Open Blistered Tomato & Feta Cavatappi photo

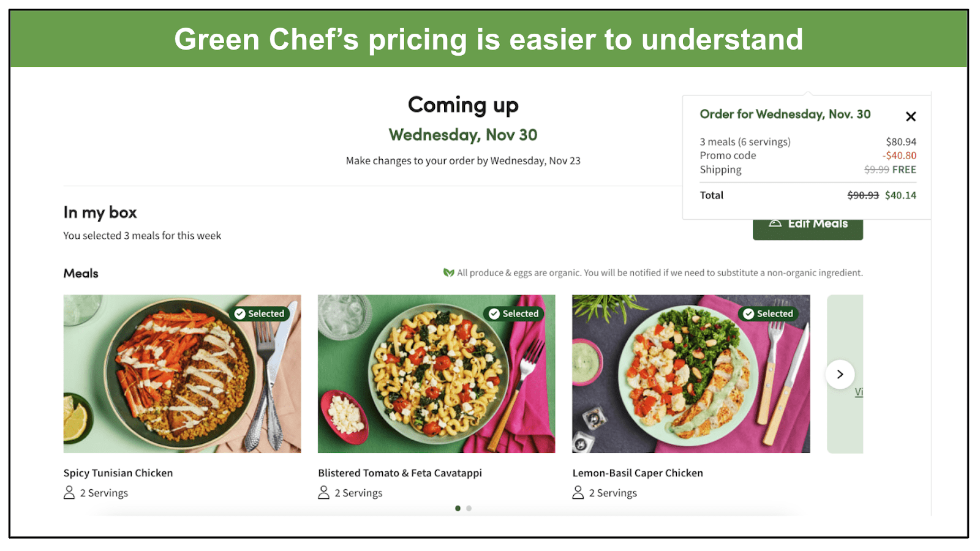[x=436, y=374]
